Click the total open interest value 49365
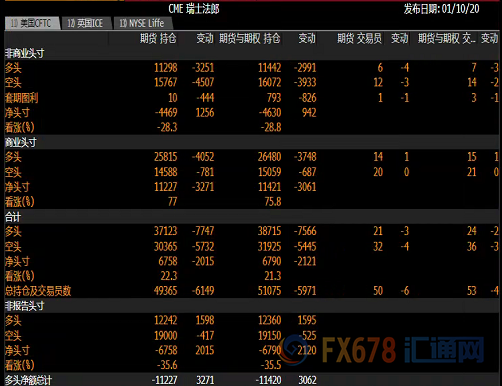Image resolution: width=502 pixels, height=386 pixels. 166,291
